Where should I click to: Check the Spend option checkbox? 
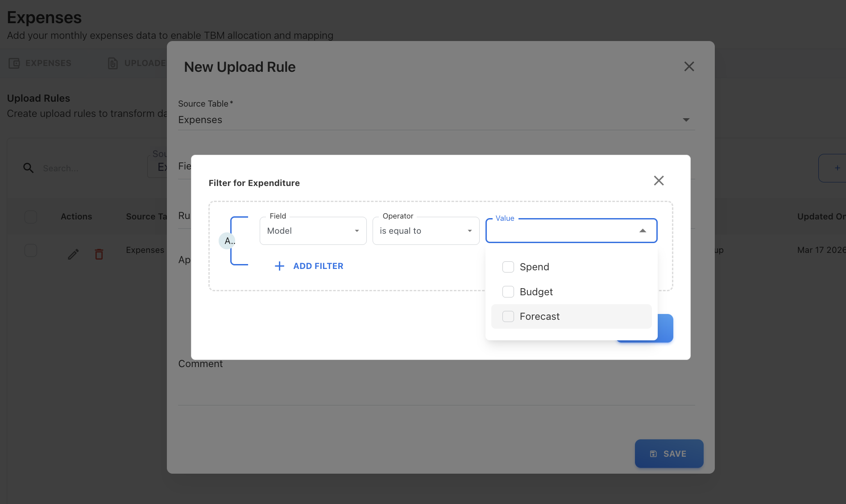click(508, 267)
